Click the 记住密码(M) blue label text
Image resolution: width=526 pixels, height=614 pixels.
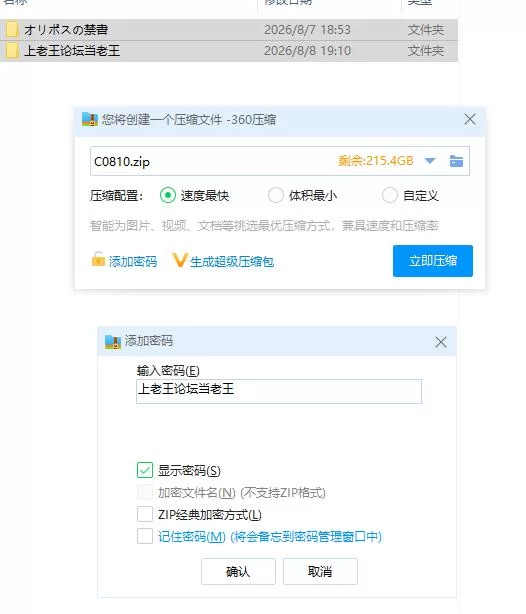pyautogui.click(x=270, y=536)
